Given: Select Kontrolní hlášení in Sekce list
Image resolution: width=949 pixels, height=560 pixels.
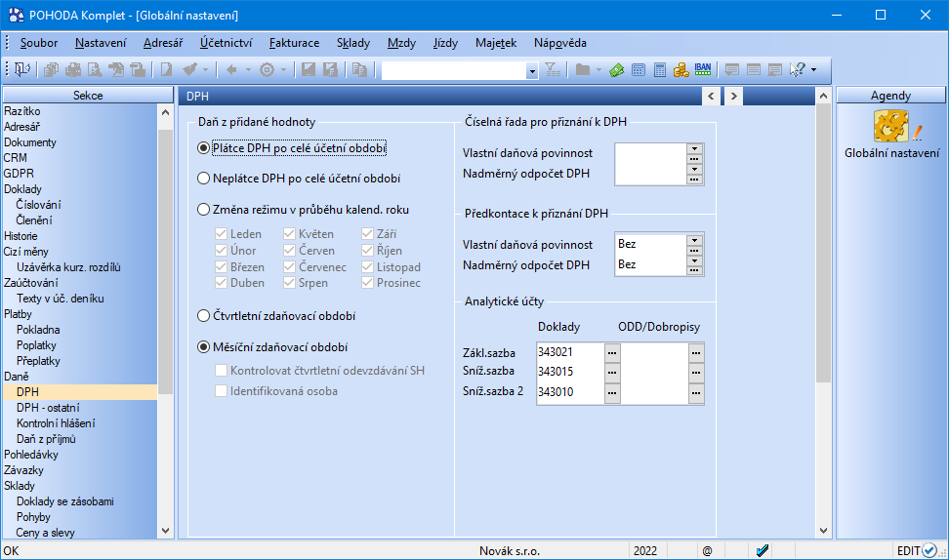Looking at the screenshot, I should tap(56, 423).
